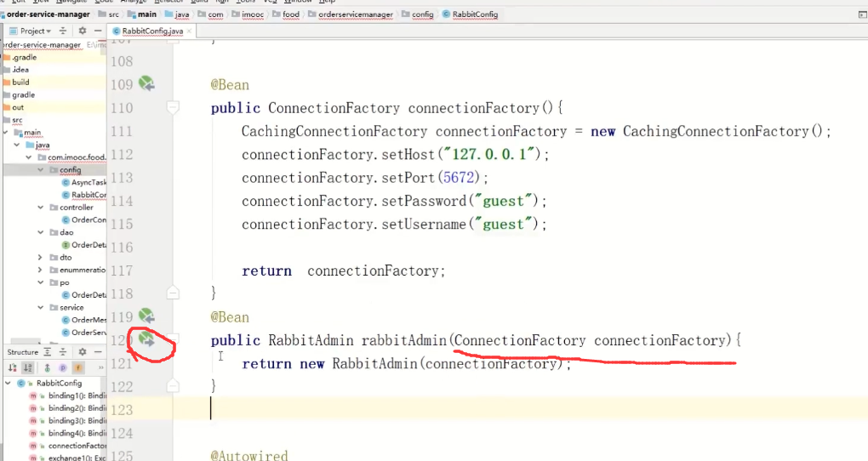Collapse the main folder node
Image resolution: width=868 pixels, height=461 pixels.
coord(6,133)
